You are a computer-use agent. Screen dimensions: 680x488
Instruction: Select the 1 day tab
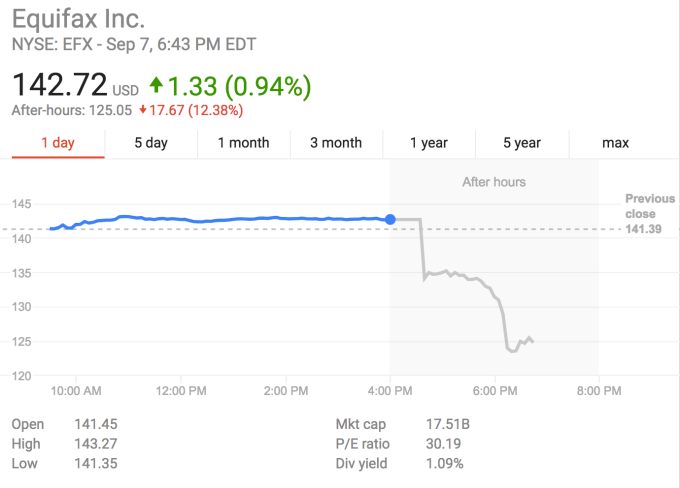[x=58, y=143]
